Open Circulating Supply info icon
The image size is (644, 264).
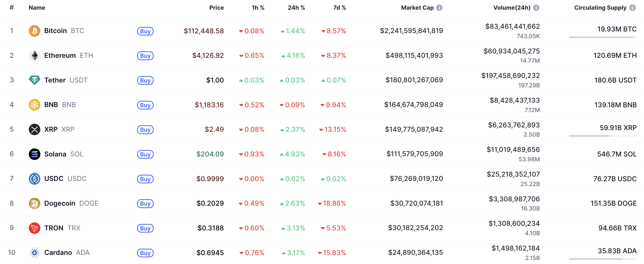click(x=633, y=8)
